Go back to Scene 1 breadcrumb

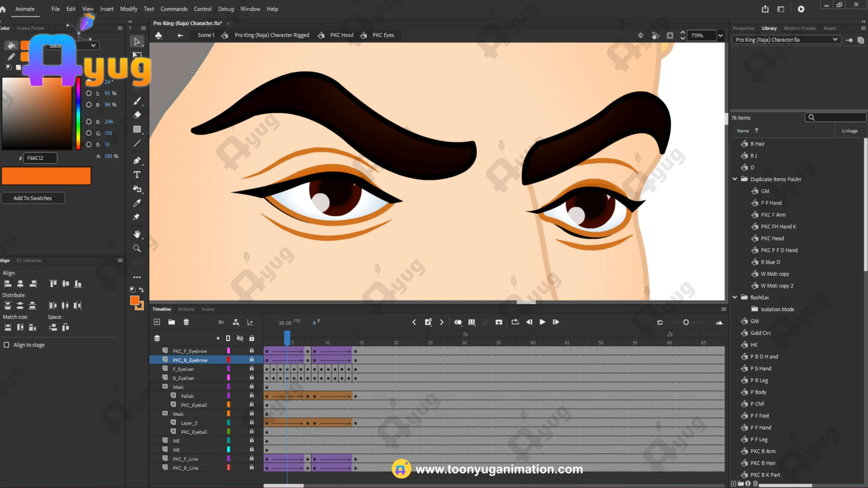[206, 35]
